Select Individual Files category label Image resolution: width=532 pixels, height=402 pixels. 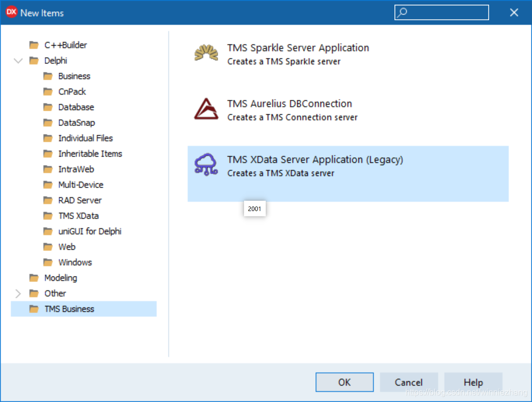click(x=85, y=138)
